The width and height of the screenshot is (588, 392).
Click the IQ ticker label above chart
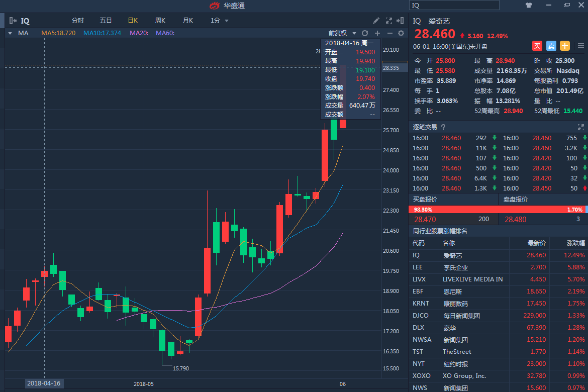click(x=25, y=21)
